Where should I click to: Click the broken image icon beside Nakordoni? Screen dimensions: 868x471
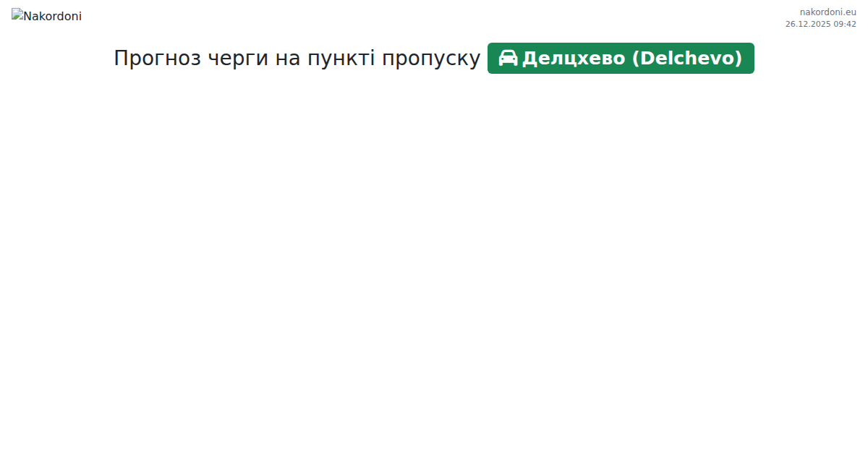coord(17,15)
